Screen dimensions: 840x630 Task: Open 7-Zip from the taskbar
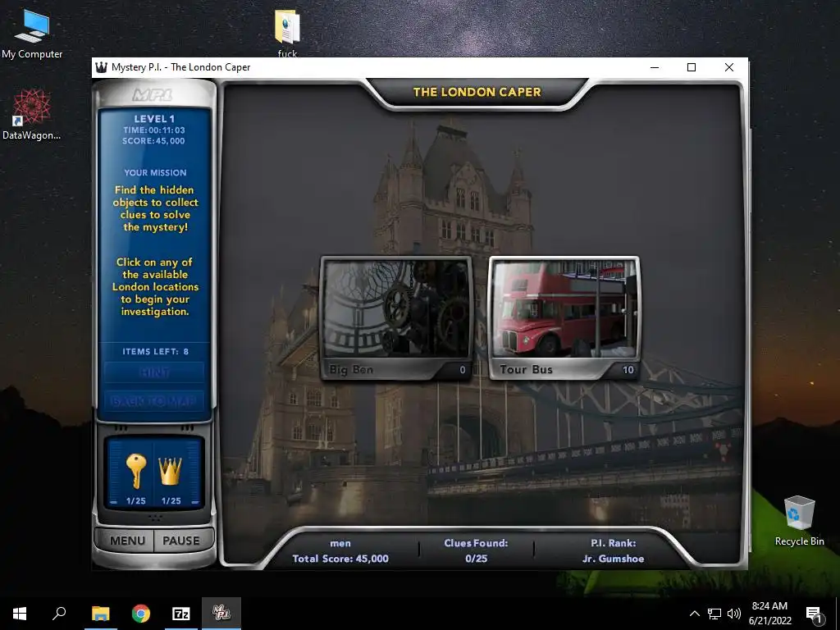point(181,614)
